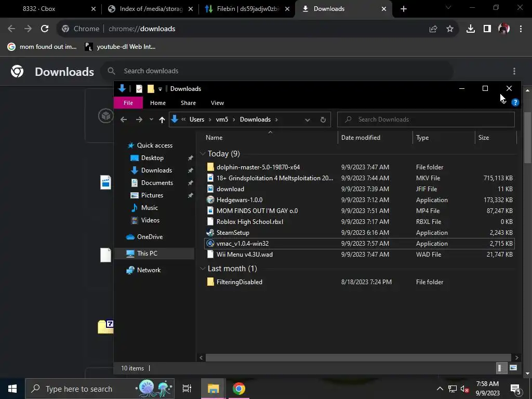Click the Explorer help question mark icon
Image resolution: width=532 pixels, height=399 pixels.
pos(515,102)
